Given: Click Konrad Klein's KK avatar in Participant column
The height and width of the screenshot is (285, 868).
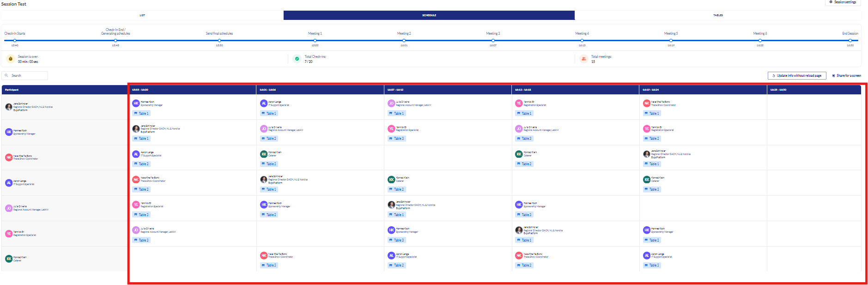Looking at the screenshot, I should click(9, 259).
